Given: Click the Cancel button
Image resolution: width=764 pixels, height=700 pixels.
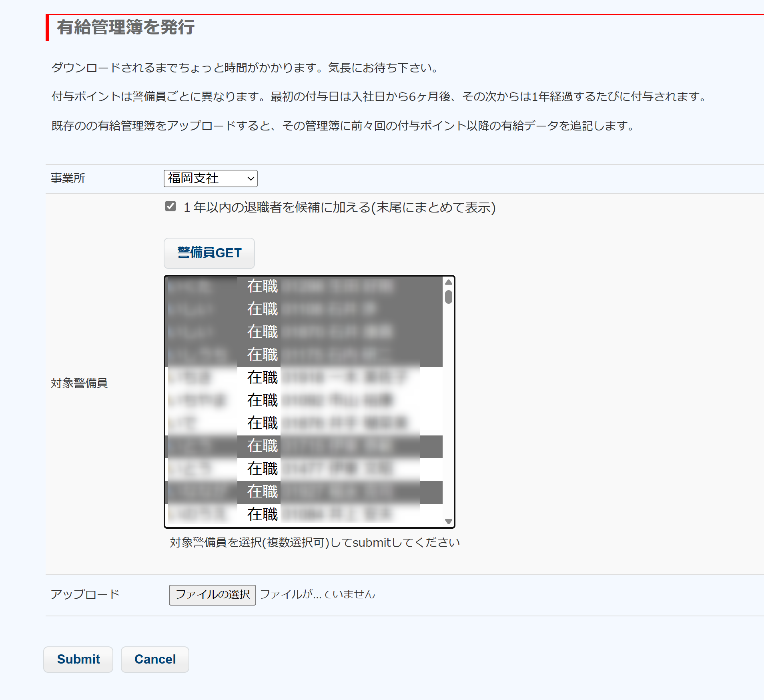Looking at the screenshot, I should point(155,659).
